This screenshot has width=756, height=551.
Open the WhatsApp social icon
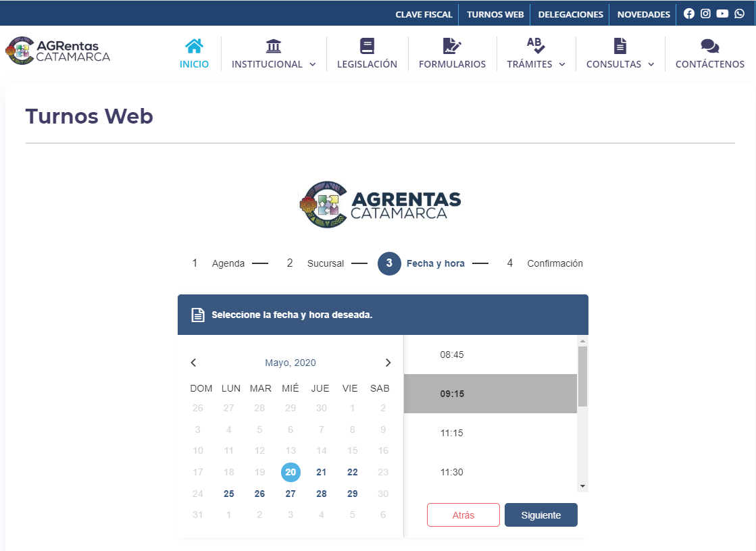(x=739, y=14)
